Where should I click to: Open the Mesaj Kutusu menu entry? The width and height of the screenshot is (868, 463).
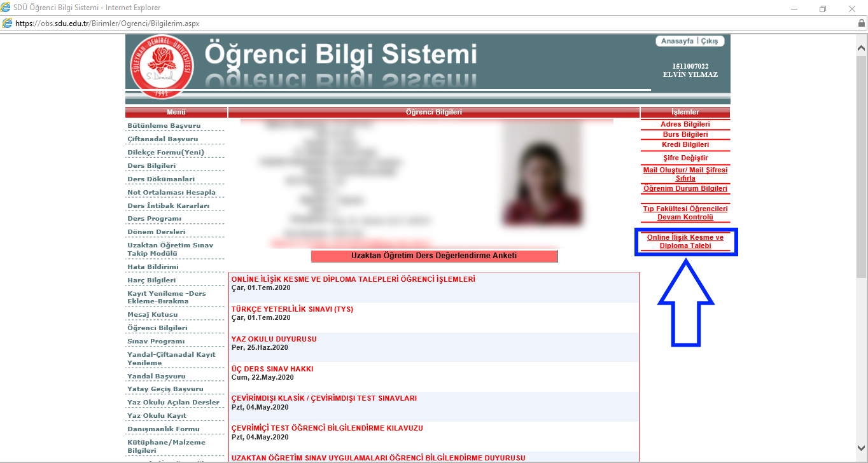[152, 315]
